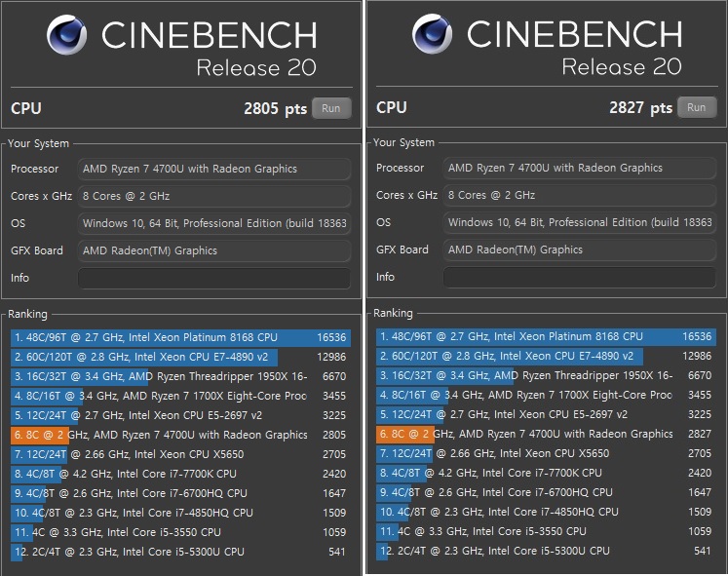Select Xeon E5-2697 v2 row in right ranking
Screen dimensions: 728x576
(x=546, y=414)
